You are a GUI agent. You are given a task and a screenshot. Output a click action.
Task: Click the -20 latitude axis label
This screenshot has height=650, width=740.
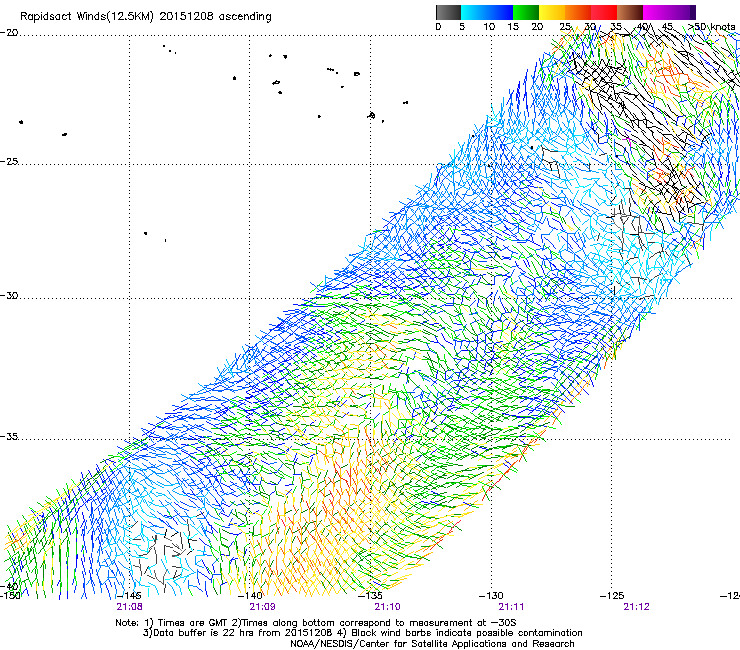tap(9, 33)
